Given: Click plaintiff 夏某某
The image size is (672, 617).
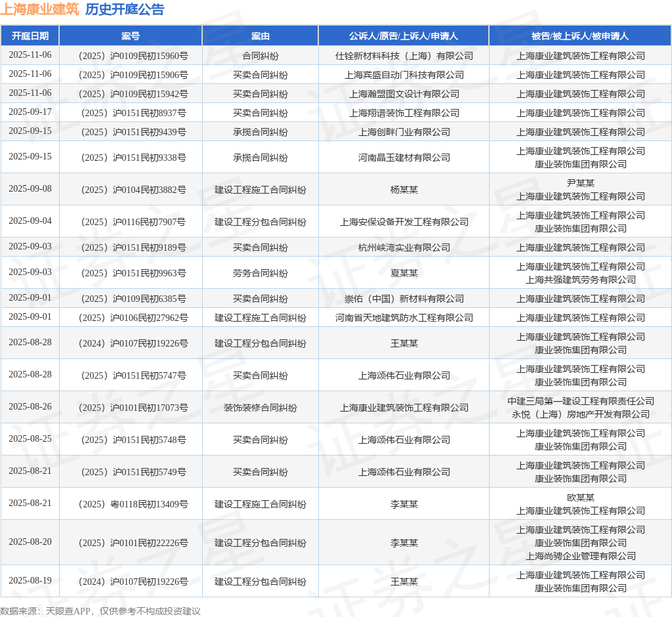Looking at the screenshot, I should click(404, 273).
